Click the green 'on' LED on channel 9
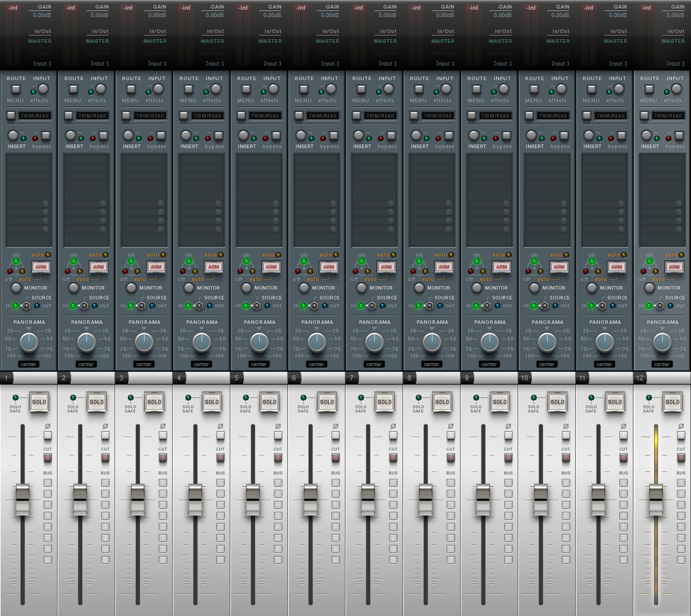 [477, 261]
